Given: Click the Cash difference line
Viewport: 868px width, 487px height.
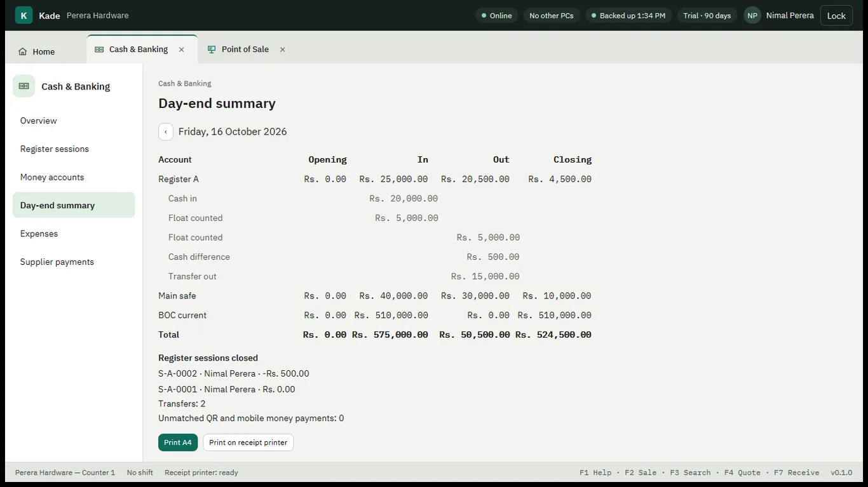Looking at the screenshot, I should tap(375, 257).
